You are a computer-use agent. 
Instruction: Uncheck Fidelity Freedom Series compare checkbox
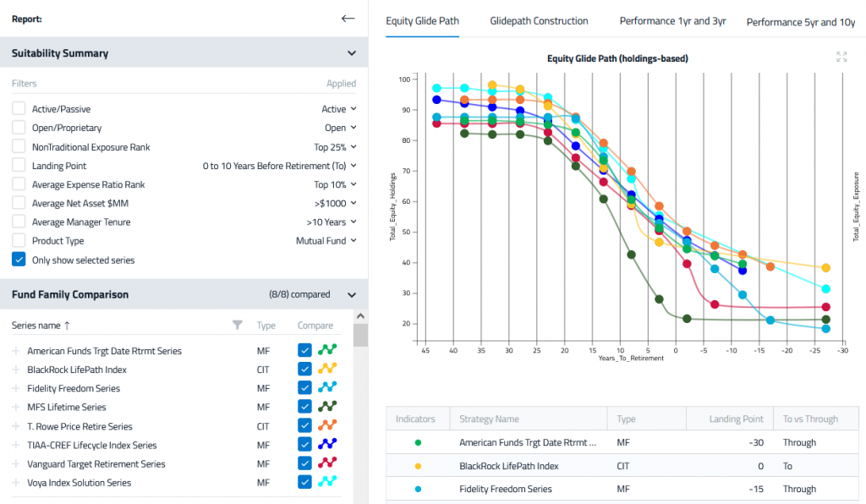tap(304, 388)
